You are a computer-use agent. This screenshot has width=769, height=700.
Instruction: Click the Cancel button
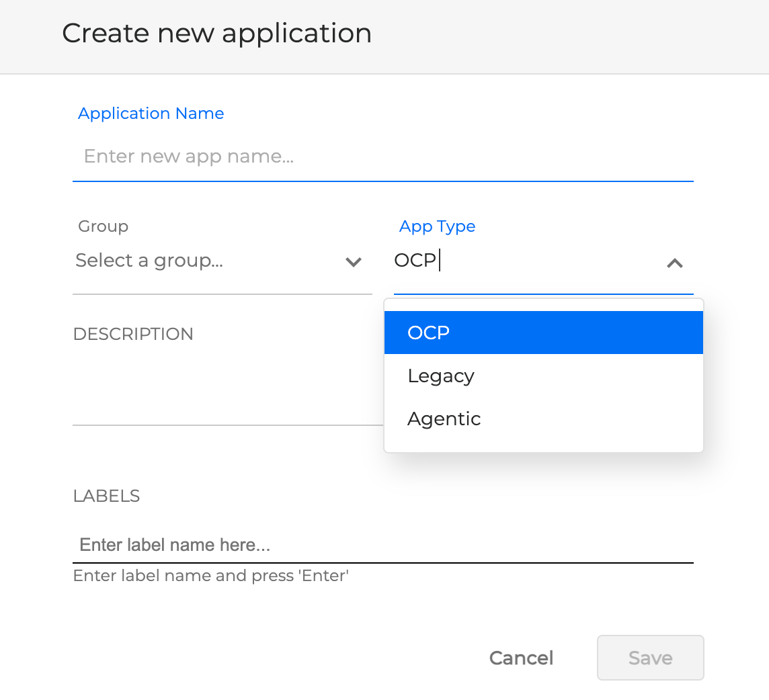click(521, 658)
